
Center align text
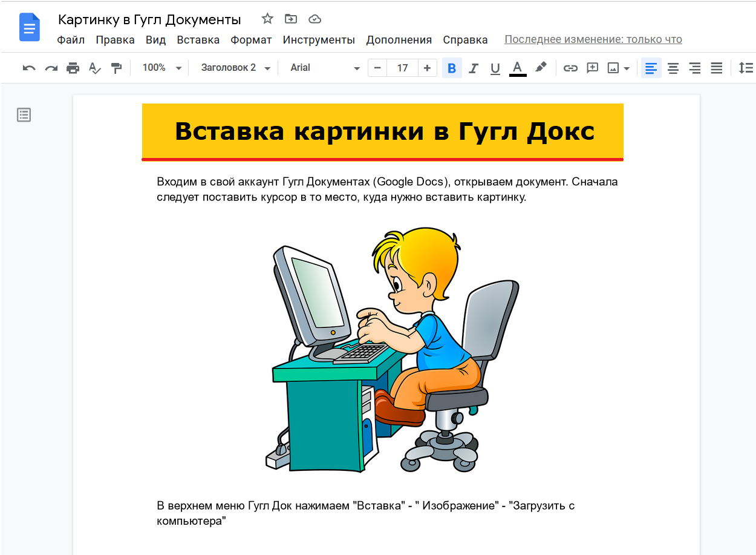(x=673, y=68)
